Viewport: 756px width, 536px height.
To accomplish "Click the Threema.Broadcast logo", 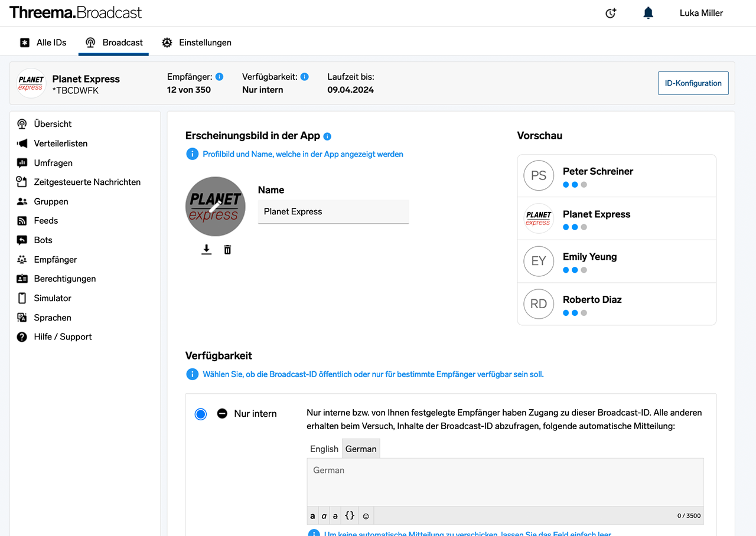I will tap(76, 12).
